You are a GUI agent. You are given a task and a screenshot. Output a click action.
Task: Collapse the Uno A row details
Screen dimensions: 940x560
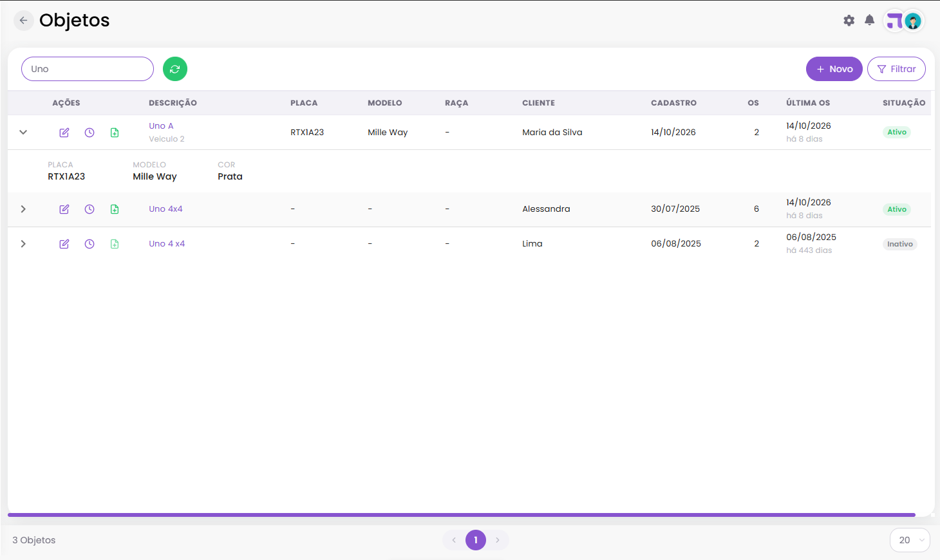point(23,133)
